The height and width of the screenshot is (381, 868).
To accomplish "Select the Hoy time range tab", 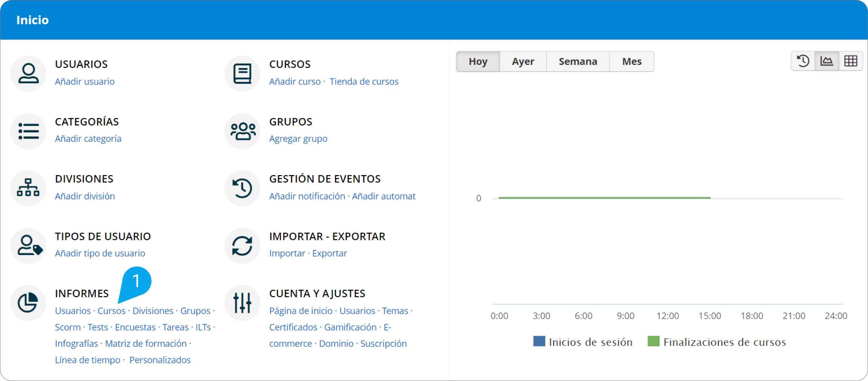I will pos(478,61).
